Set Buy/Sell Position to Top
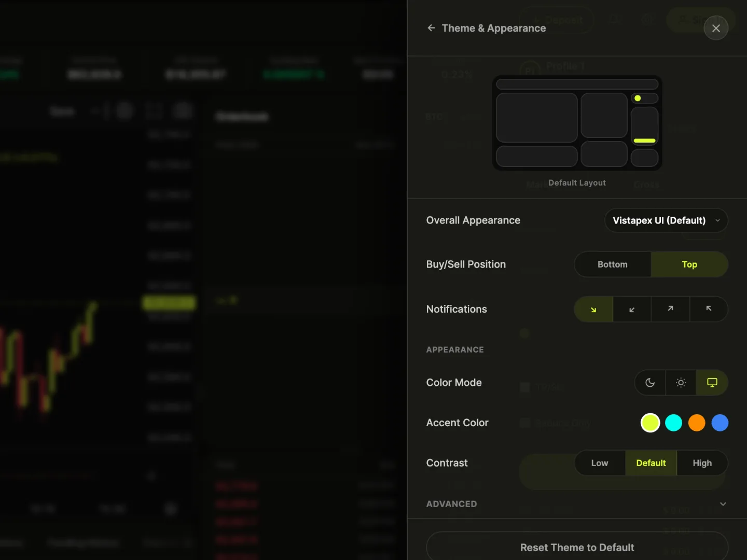 [689, 264]
